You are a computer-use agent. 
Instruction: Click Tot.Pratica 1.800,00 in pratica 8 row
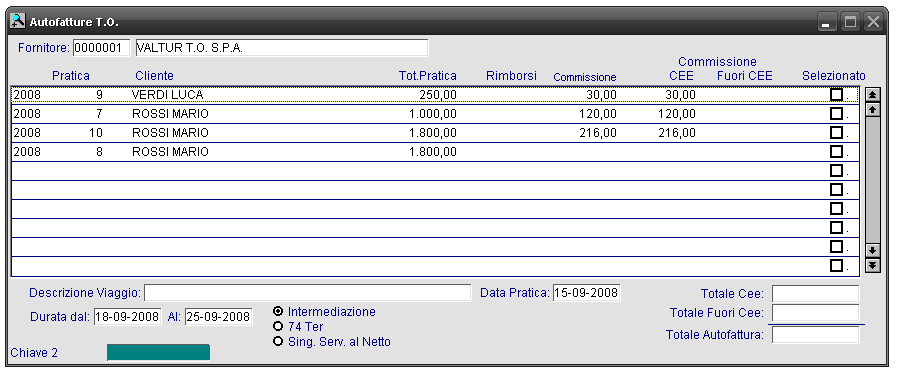(x=433, y=152)
